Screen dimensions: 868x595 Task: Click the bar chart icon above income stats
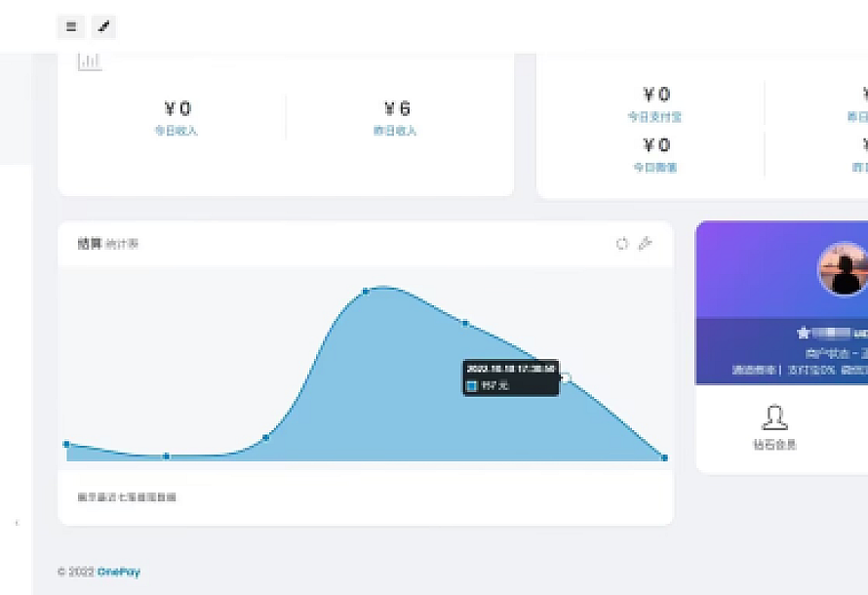pos(90,61)
